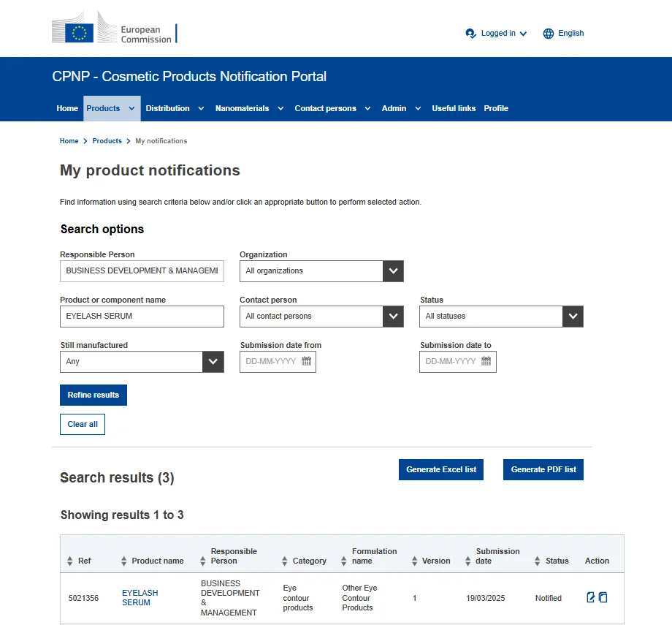
Task: Sort table by Product name arrows
Action: coord(124,561)
